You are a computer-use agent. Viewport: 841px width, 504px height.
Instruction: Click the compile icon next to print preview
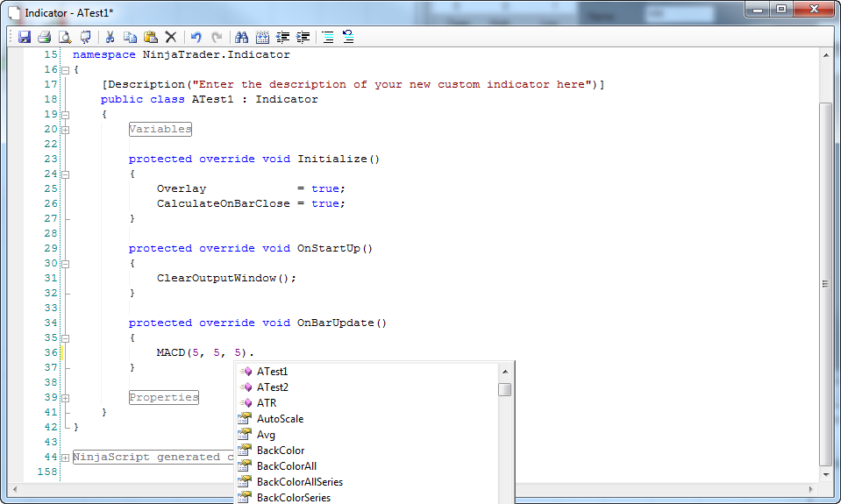coord(85,37)
